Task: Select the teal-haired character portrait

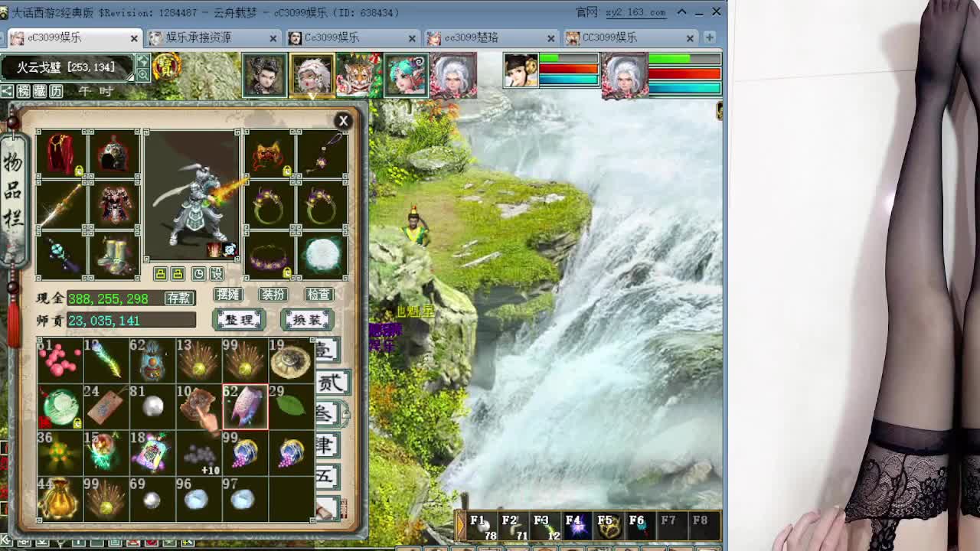Action: [x=406, y=75]
